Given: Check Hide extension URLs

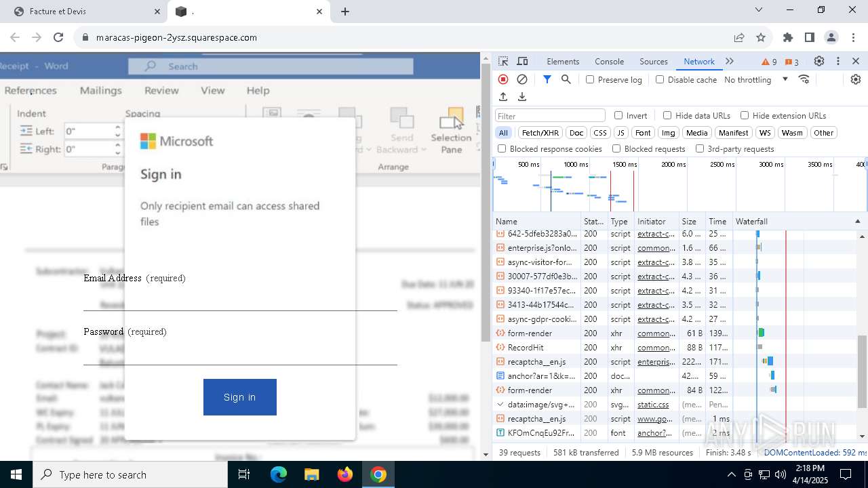Looking at the screenshot, I should [x=745, y=115].
